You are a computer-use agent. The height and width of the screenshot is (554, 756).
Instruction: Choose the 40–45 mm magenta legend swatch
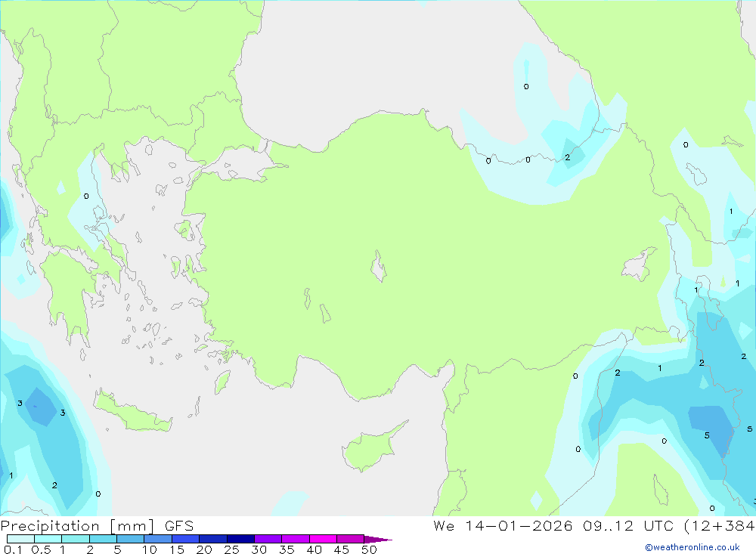pyautogui.click(x=323, y=539)
